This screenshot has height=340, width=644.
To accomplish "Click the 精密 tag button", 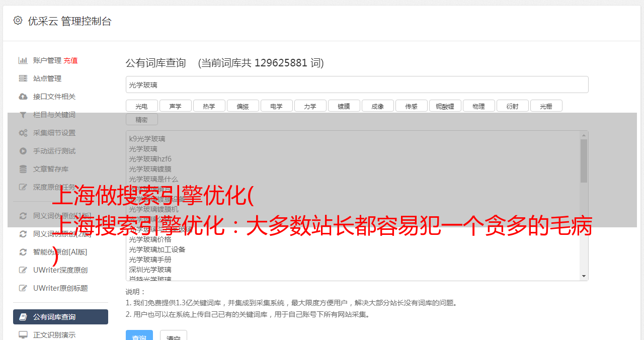I will click(142, 119).
